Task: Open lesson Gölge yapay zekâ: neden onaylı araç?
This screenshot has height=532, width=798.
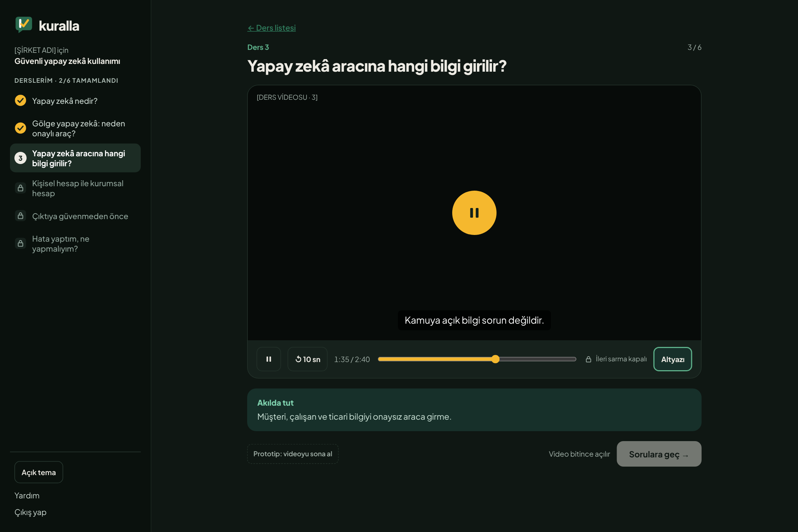Action: [x=75, y=128]
